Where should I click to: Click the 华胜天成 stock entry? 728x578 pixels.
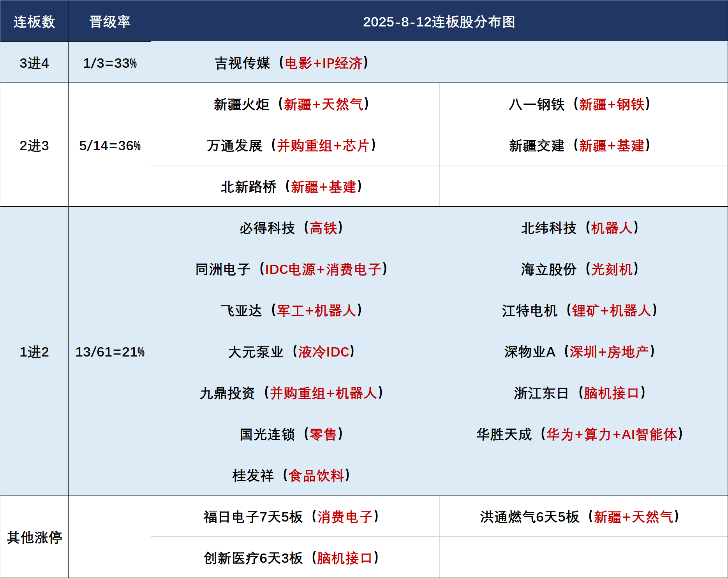[x=580, y=434]
